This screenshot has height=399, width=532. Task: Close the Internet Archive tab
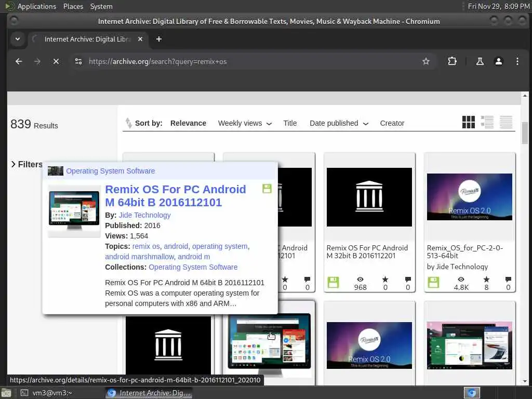coord(140,39)
